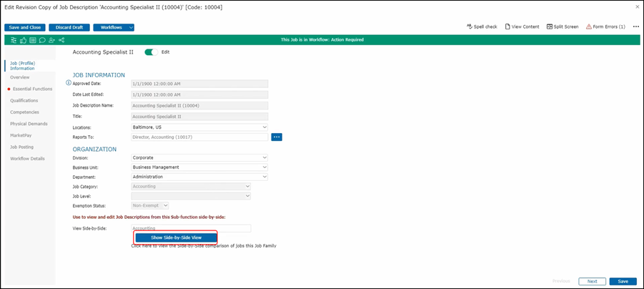
Task: Go to Essential Functions section
Action: (x=32, y=89)
